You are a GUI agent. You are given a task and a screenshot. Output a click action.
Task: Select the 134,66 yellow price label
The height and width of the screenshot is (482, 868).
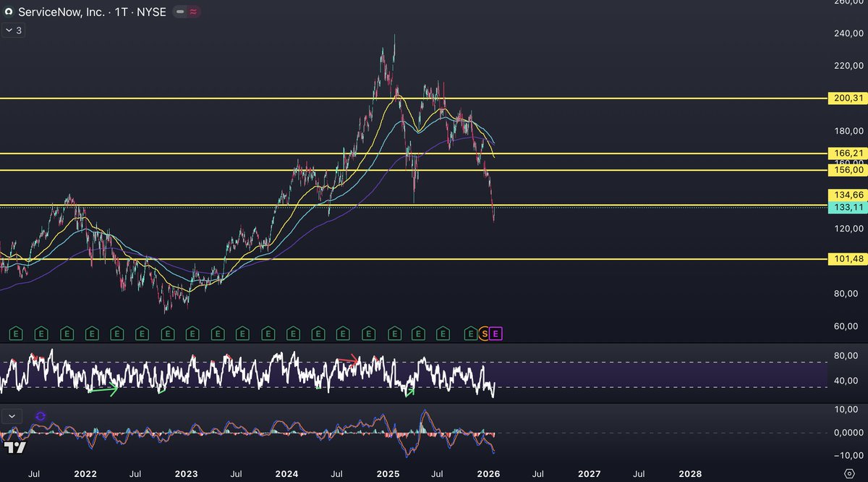847,195
